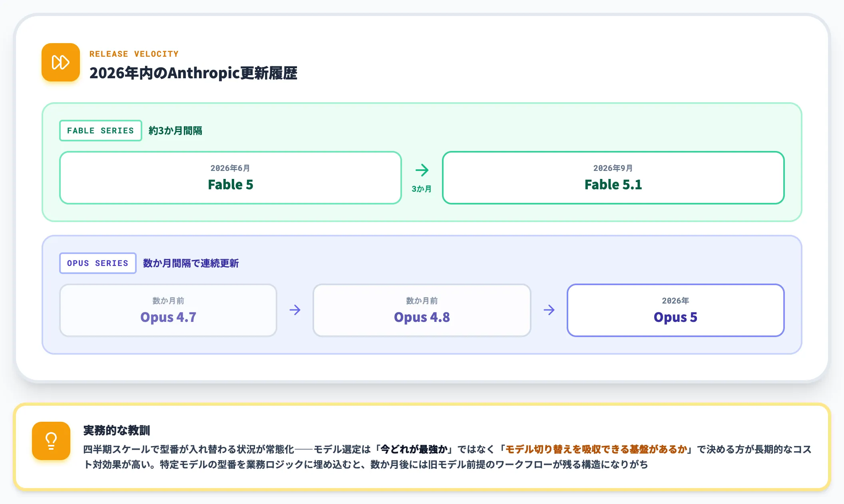Click the RELEASE VELOCITY label
Screen dimensions: 844x504
click(x=134, y=54)
